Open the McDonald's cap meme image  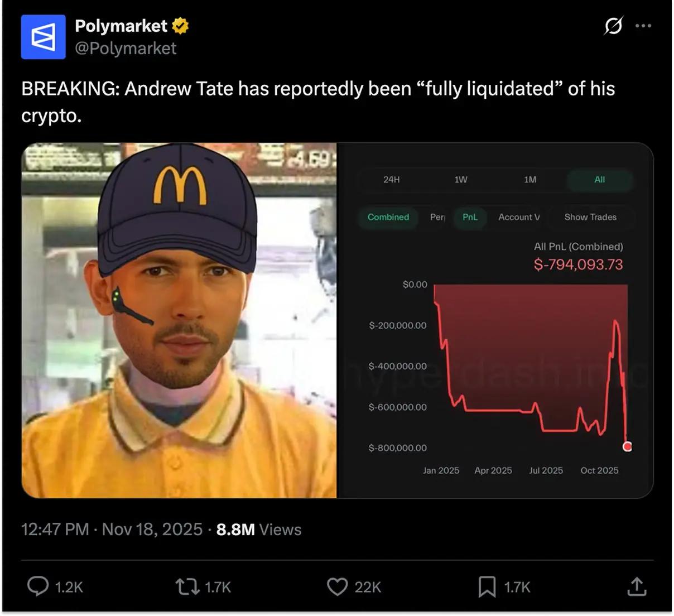coord(179,320)
